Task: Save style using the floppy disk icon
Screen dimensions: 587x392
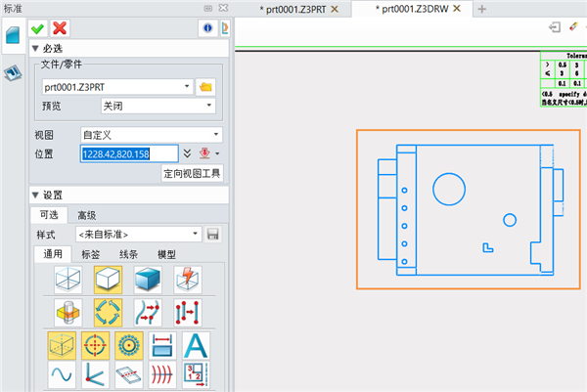Action: (x=212, y=235)
